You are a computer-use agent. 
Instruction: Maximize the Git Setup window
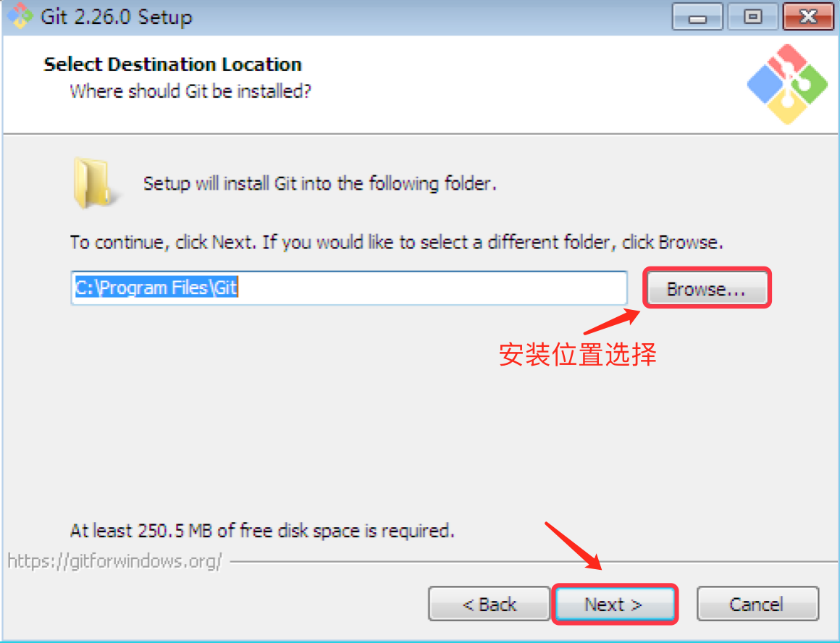click(752, 17)
